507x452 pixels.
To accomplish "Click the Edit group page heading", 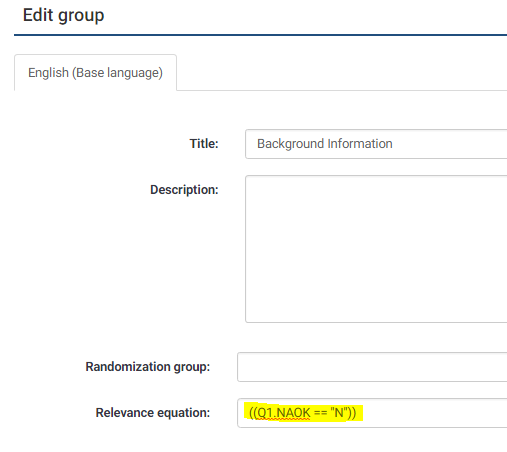I will coord(63,15).
